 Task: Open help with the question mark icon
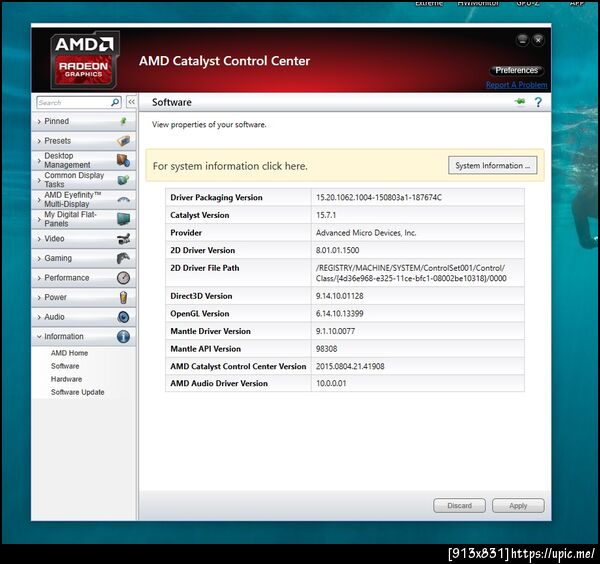538,102
